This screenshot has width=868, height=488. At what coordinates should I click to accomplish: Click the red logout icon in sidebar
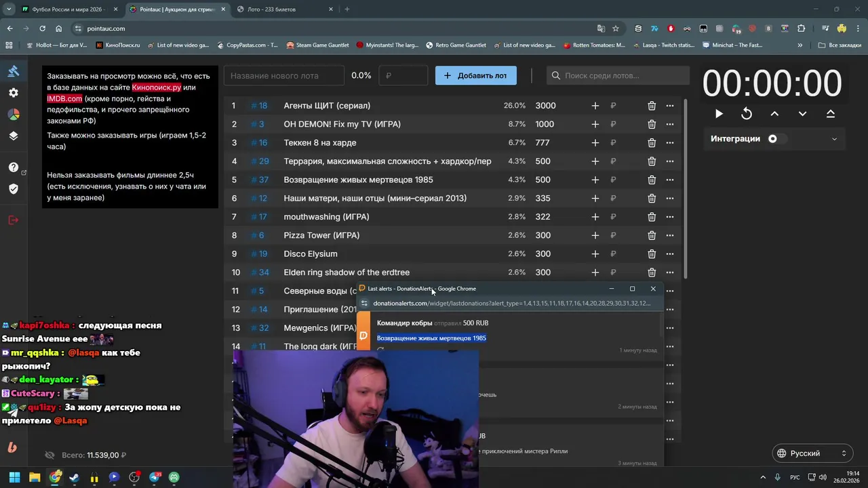pos(14,220)
